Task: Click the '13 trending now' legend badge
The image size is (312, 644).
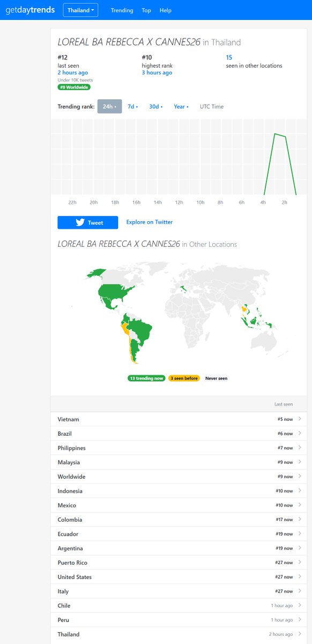Action: (146, 378)
